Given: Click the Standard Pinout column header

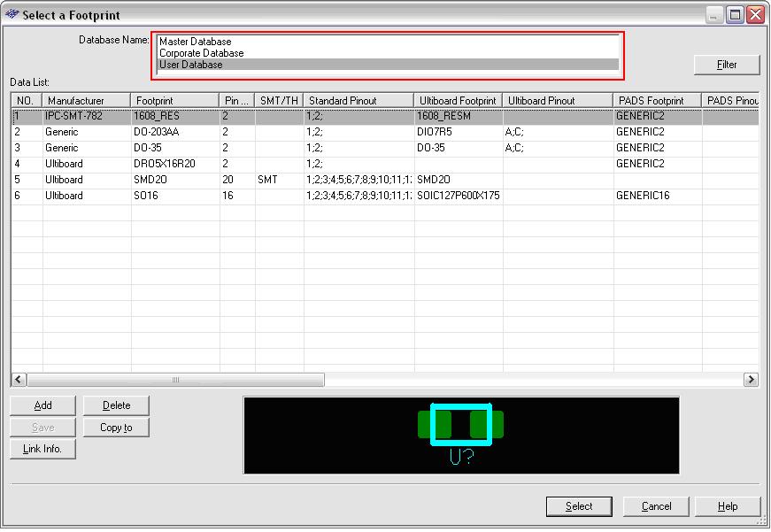Looking at the screenshot, I should click(x=359, y=100).
